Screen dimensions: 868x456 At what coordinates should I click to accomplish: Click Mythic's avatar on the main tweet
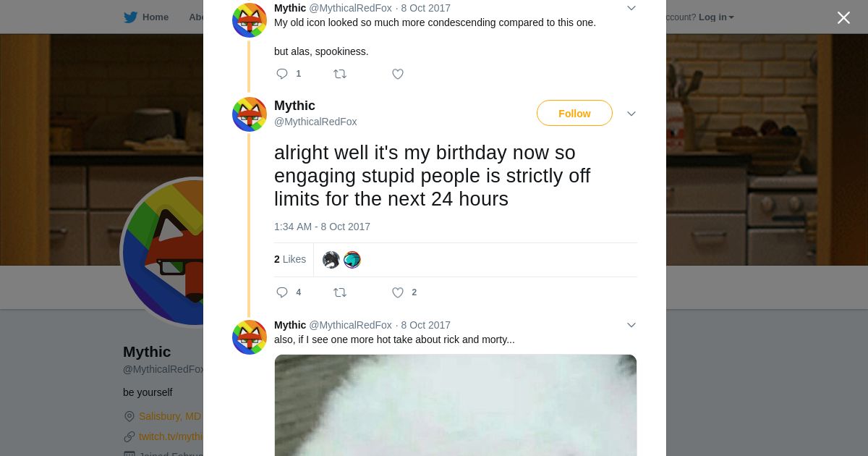click(x=250, y=114)
